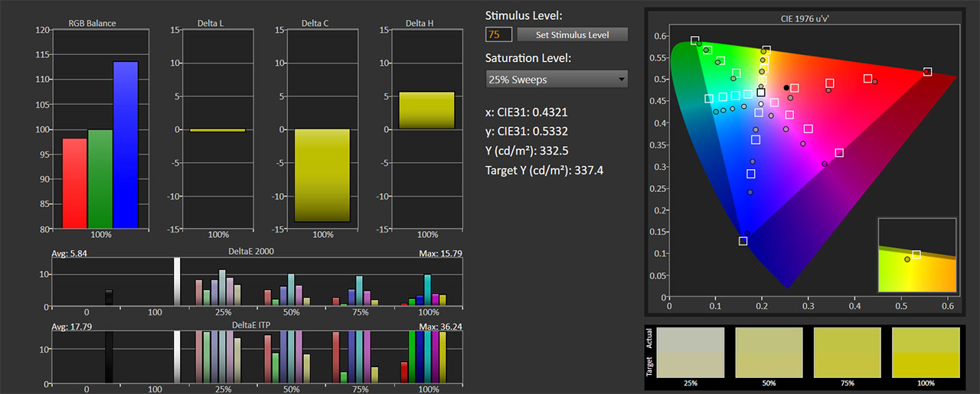The image size is (980, 394).
Task: Click the red bar in RGB Balance
Action: (x=75, y=183)
